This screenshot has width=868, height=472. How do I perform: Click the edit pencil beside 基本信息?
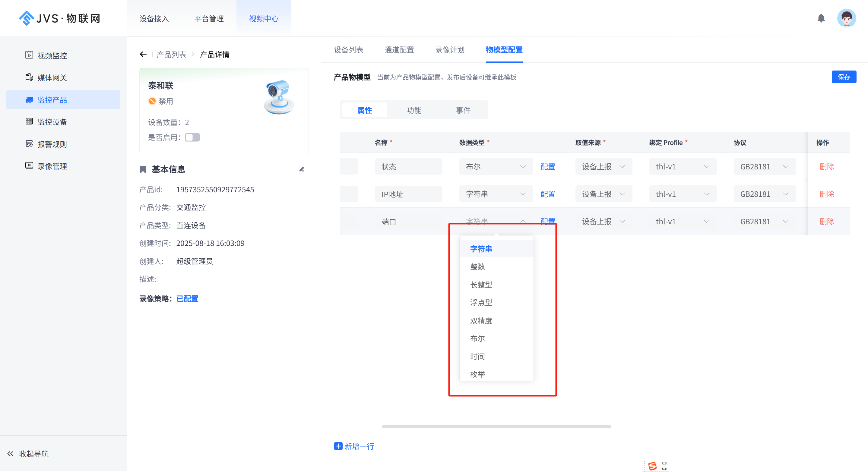[x=302, y=169]
